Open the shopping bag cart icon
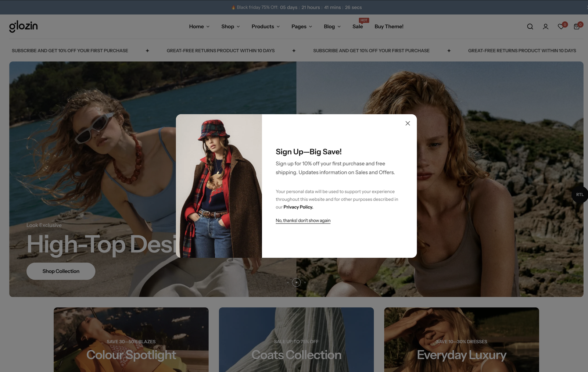 click(x=577, y=26)
